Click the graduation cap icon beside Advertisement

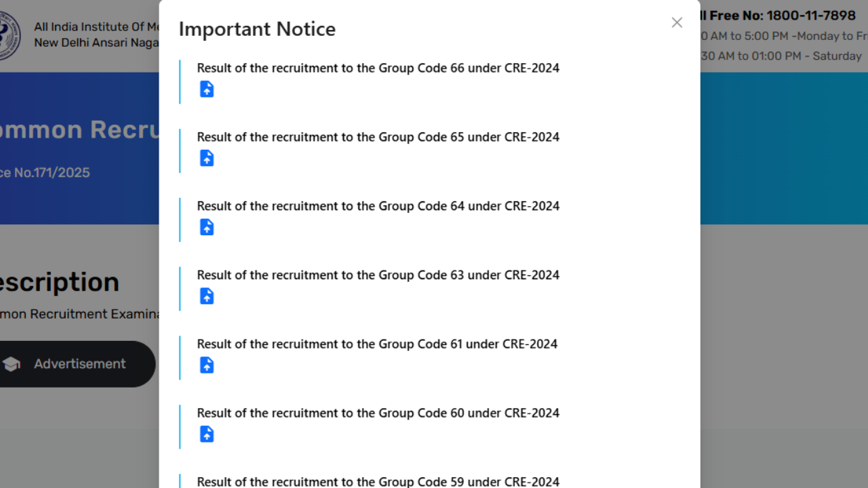click(12, 364)
